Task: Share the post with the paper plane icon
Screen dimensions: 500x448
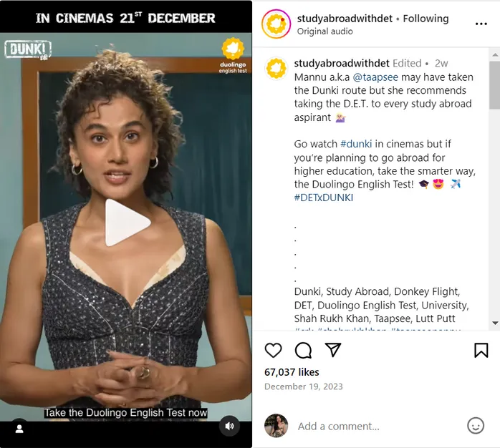Action: [333, 350]
